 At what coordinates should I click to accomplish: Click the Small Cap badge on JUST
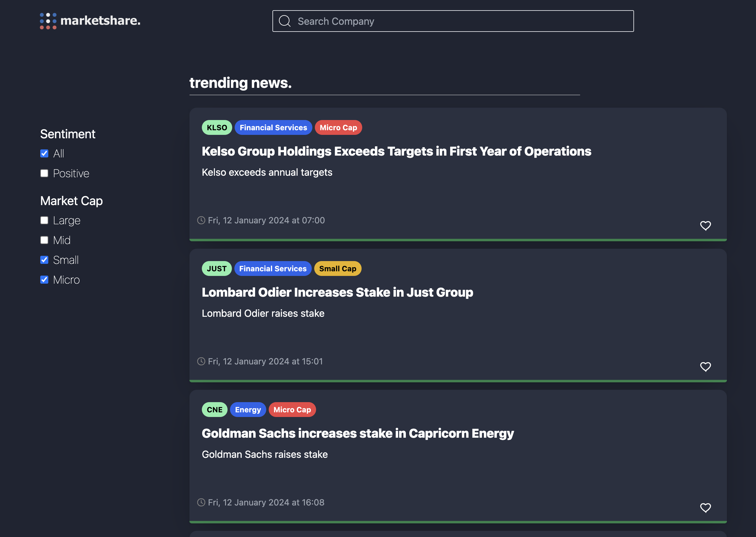[x=337, y=268]
